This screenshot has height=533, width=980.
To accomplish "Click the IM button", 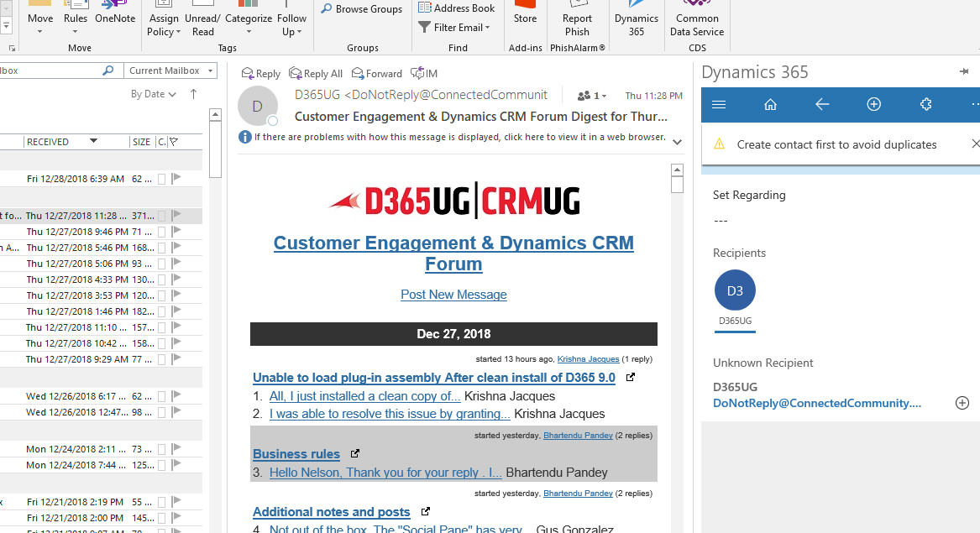I will 424,74.
